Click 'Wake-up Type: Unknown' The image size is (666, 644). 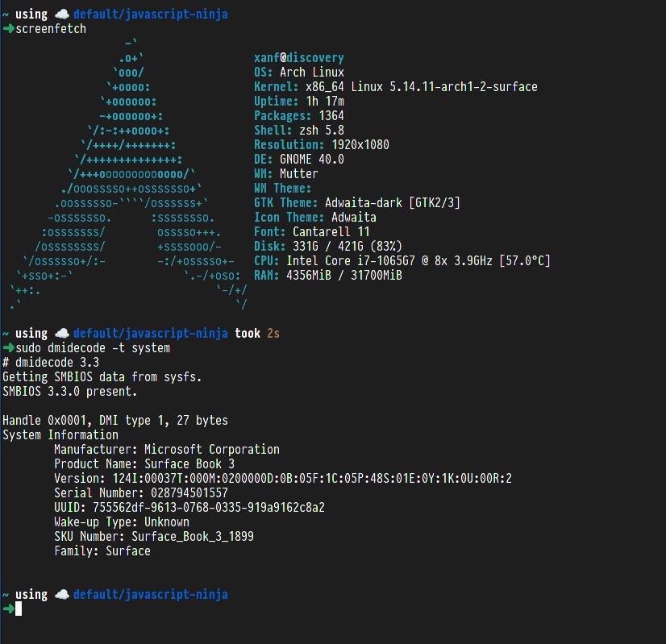click(x=122, y=521)
